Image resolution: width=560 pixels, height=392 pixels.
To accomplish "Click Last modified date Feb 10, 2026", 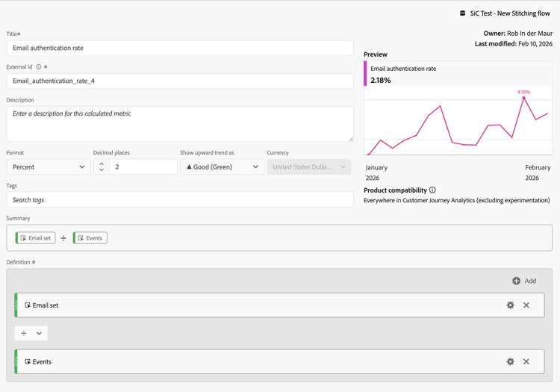I will coord(535,43).
